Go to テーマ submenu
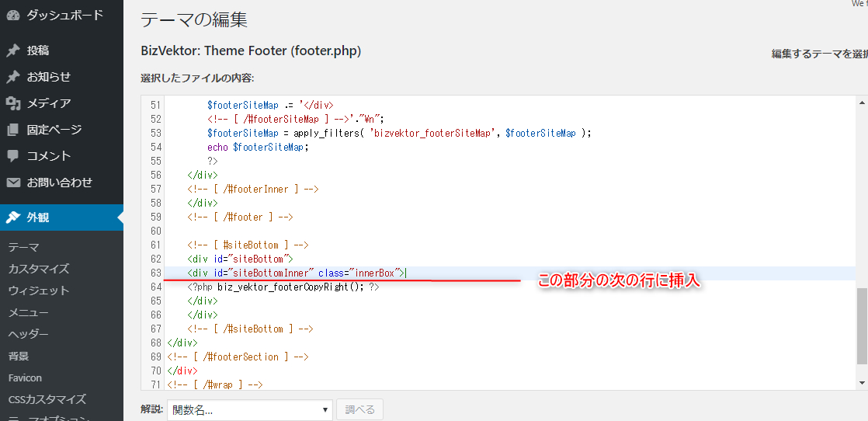Screen dimensions: 868x421 tap(23, 247)
